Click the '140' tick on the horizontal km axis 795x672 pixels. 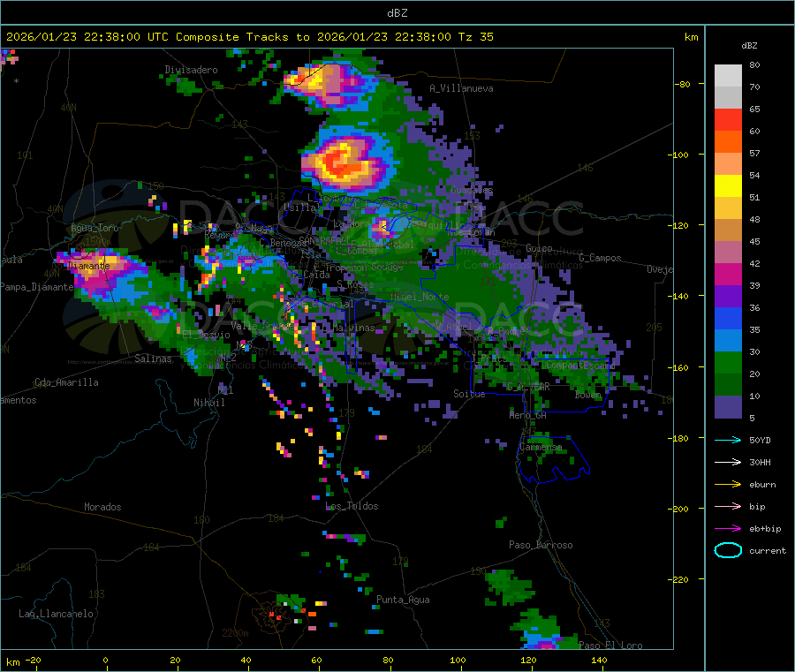pyautogui.click(x=599, y=661)
